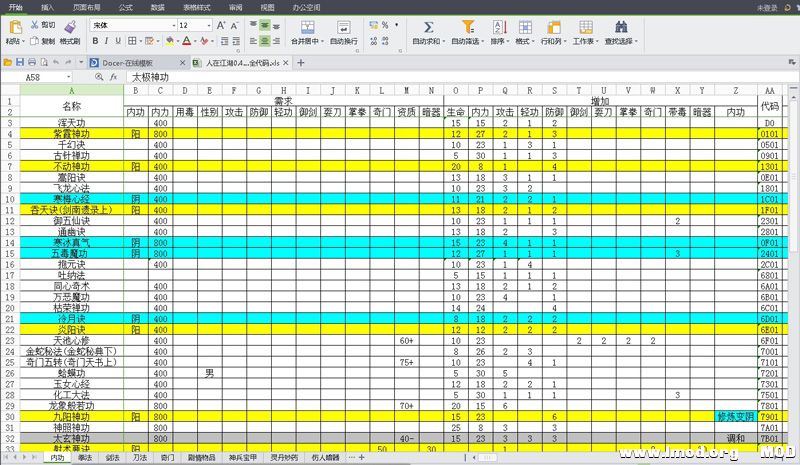The width and height of the screenshot is (800, 465).
Task: Toggle Underline formatting
Action: [x=120, y=42]
